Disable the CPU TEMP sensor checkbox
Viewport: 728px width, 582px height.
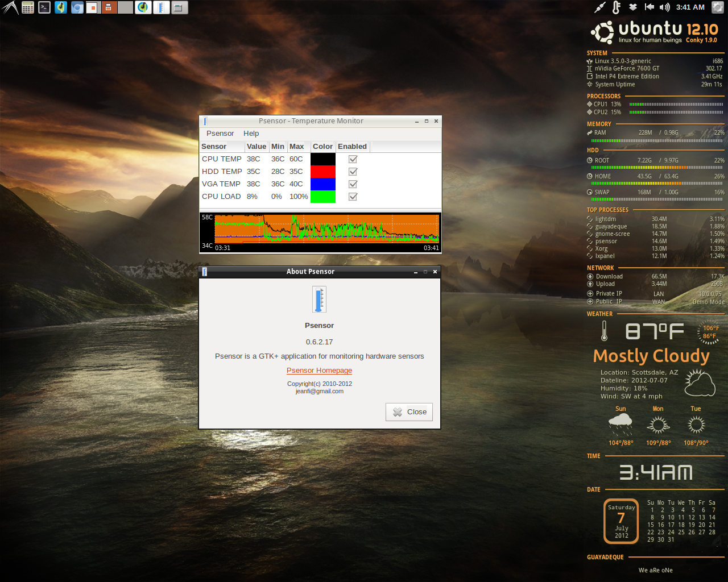(x=353, y=159)
